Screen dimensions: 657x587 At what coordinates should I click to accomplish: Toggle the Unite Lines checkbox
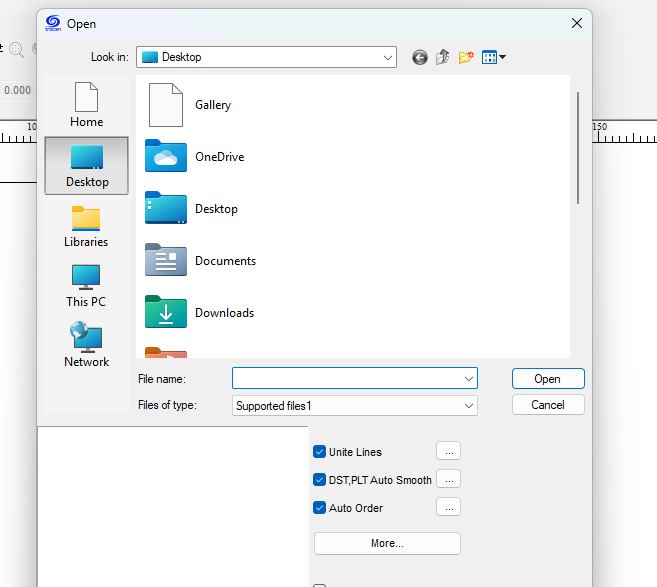pos(319,452)
